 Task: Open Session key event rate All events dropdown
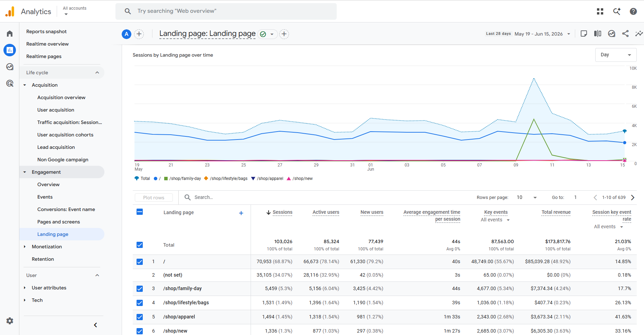609,227
